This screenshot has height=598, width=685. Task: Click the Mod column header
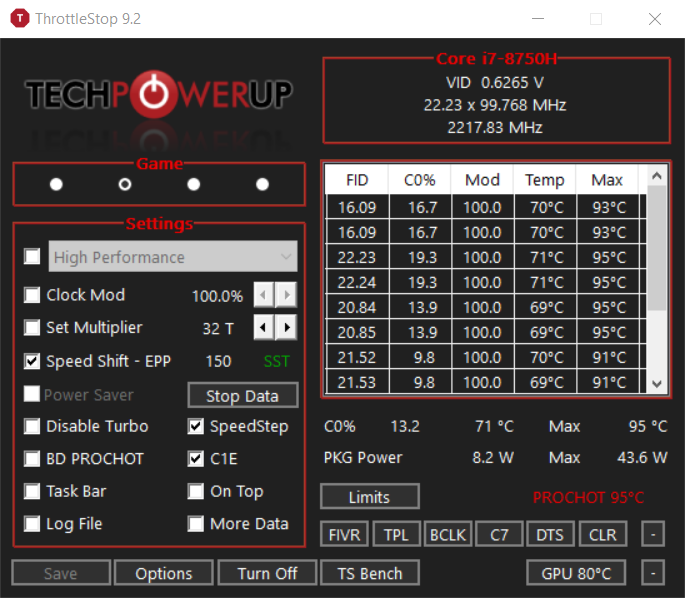482,180
